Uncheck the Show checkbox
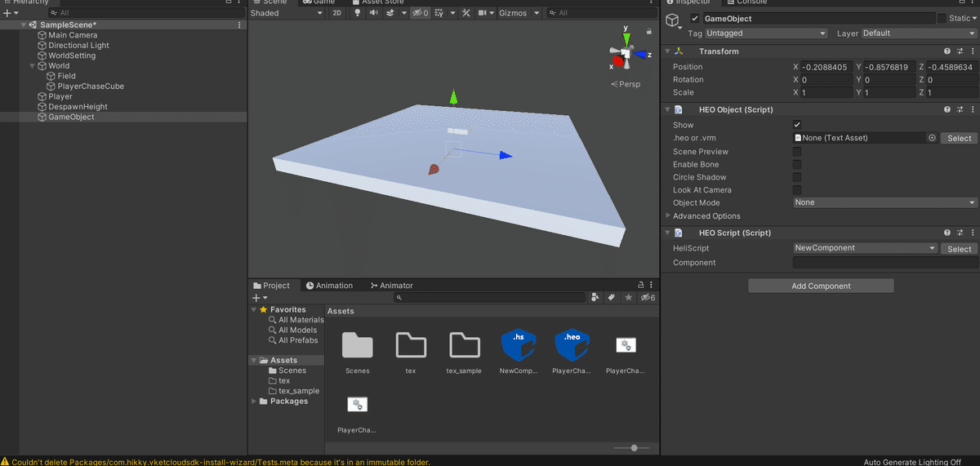The image size is (980, 466). click(x=797, y=125)
